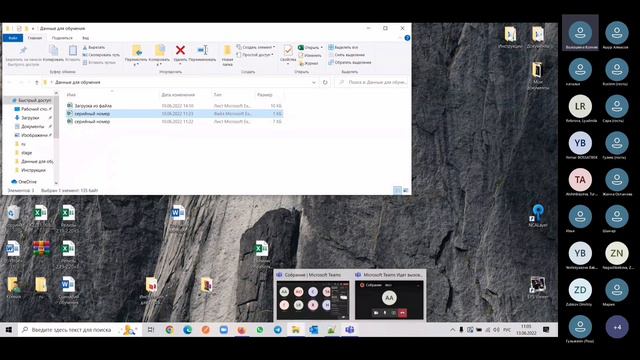The height and width of the screenshot is (360, 640).
Task: Click the 'Вырезать' button
Action: (94, 47)
